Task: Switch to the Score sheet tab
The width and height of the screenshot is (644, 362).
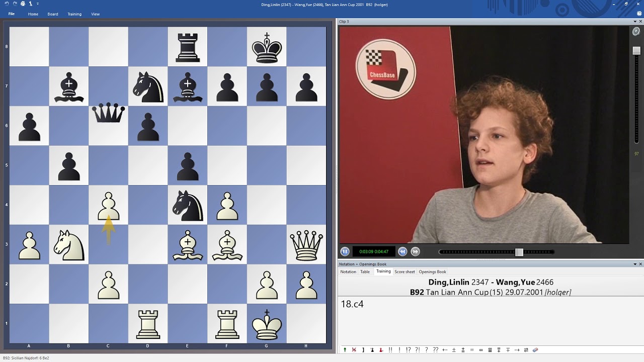Action: click(405, 271)
